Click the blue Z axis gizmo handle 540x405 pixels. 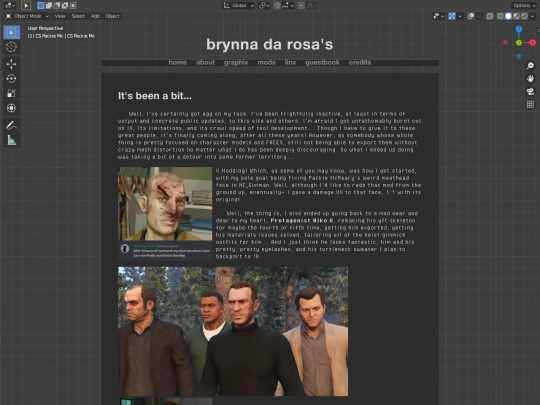(519, 29)
